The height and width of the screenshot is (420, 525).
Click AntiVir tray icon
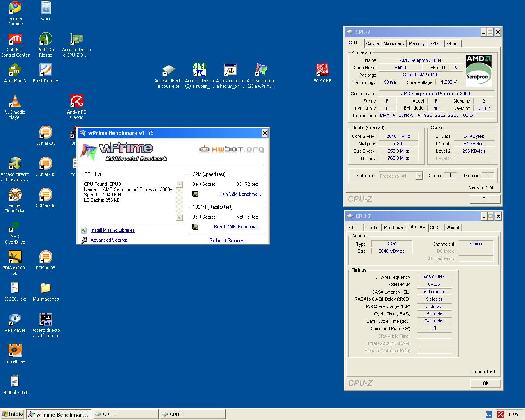pyautogui.click(x=500, y=414)
